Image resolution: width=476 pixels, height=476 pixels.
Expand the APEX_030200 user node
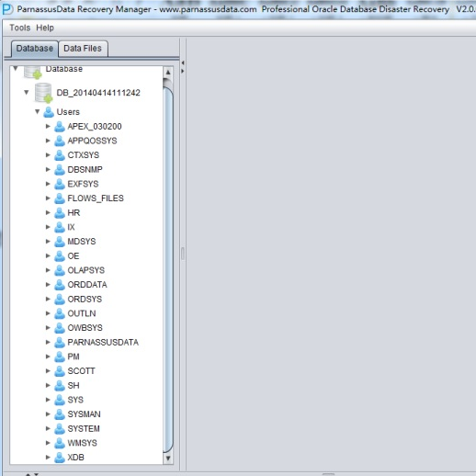(48, 126)
